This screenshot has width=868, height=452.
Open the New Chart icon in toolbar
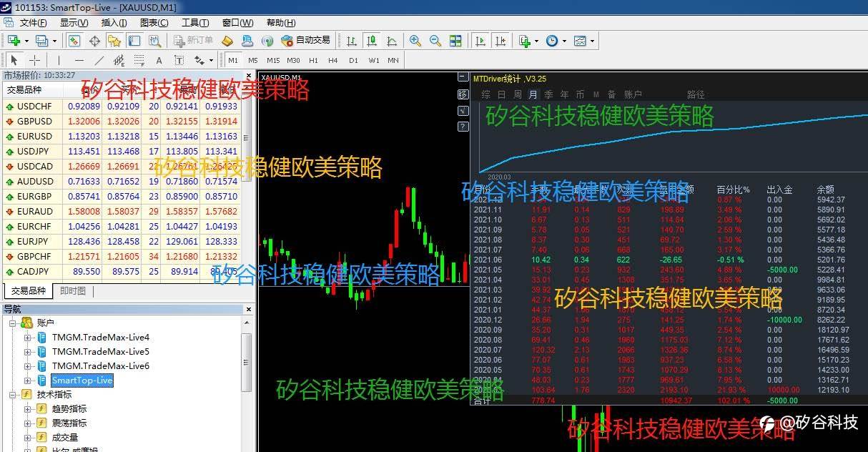tap(14, 41)
